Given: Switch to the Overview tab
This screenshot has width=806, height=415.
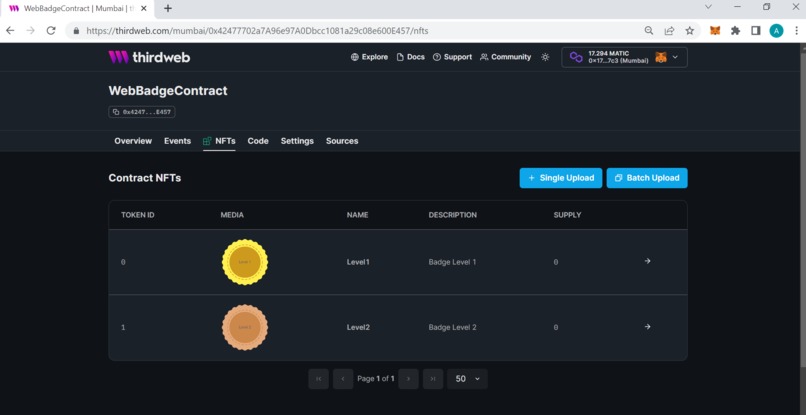Looking at the screenshot, I should 133,141.
